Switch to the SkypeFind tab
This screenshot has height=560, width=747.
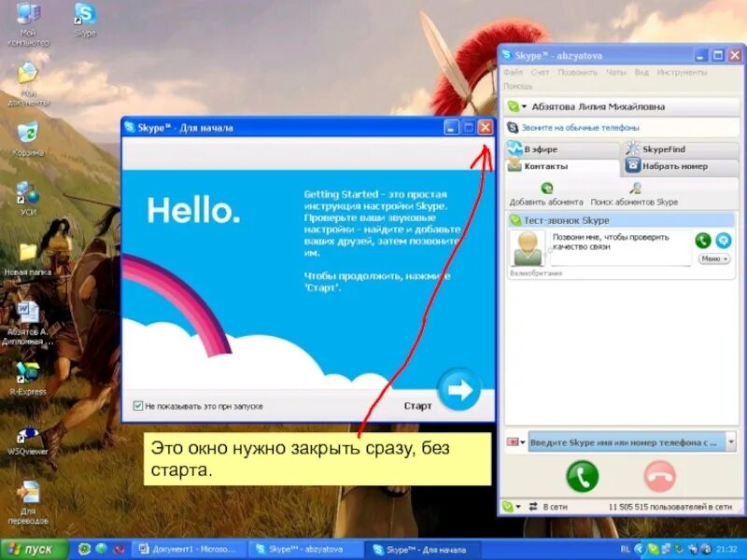click(x=682, y=149)
